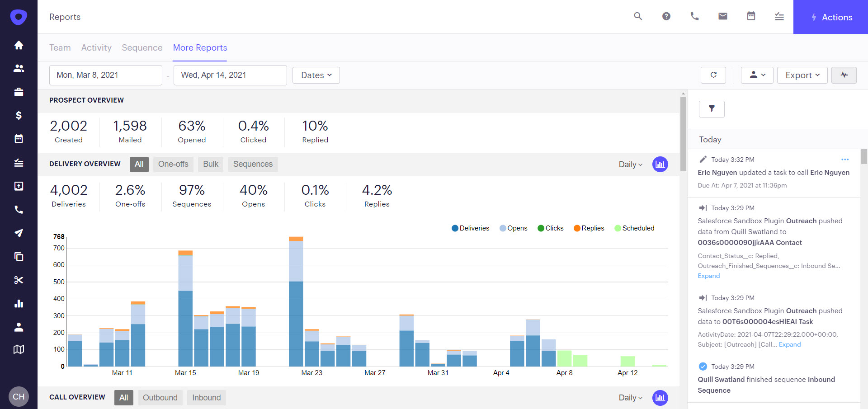The image size is (868, 409).
Task: Open the filter icon in the activity feed panel
Action: point(712,109)
